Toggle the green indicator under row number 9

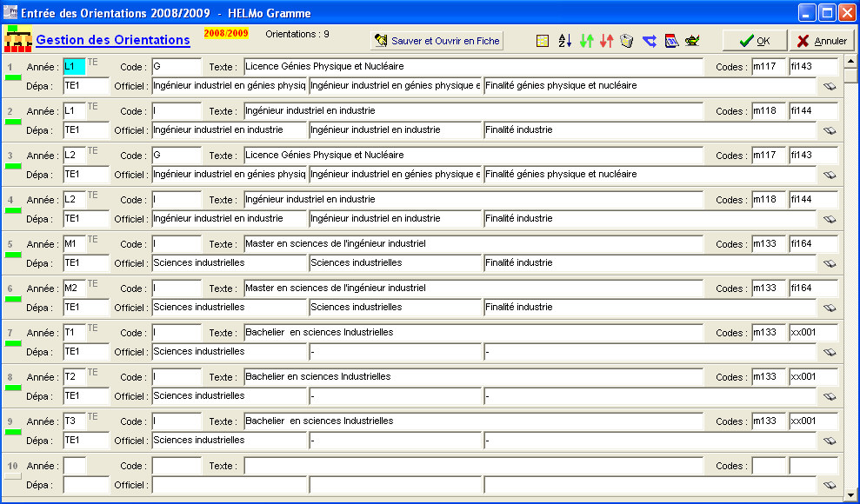coord(13,432)
